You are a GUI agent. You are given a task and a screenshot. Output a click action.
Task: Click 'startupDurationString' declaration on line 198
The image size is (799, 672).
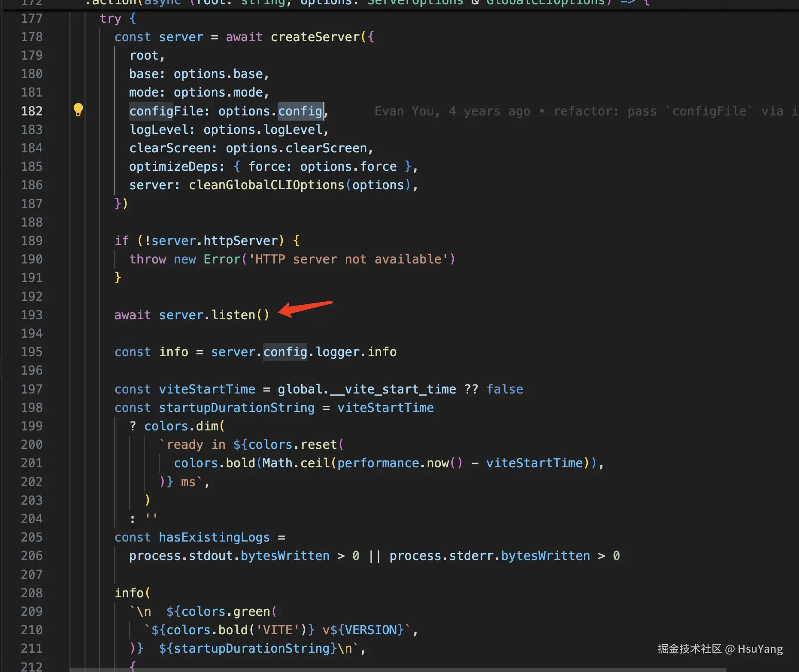coord(237,408)
